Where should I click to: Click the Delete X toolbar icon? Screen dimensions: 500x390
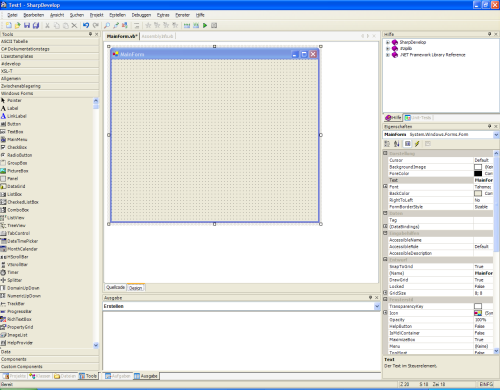click(74, 25)
